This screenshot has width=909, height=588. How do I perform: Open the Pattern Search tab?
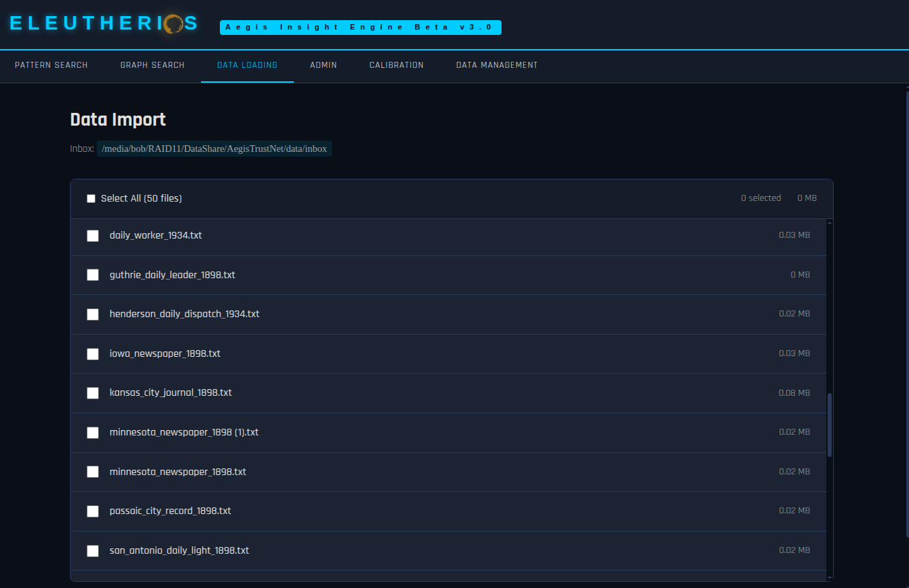[x=51, y=65]
